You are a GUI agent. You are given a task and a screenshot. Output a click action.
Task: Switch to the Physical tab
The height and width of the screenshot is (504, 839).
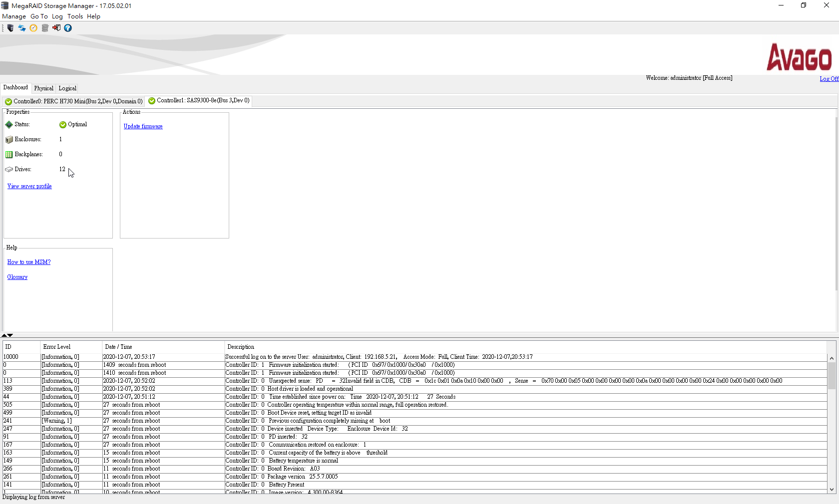[x=43, y=88]
